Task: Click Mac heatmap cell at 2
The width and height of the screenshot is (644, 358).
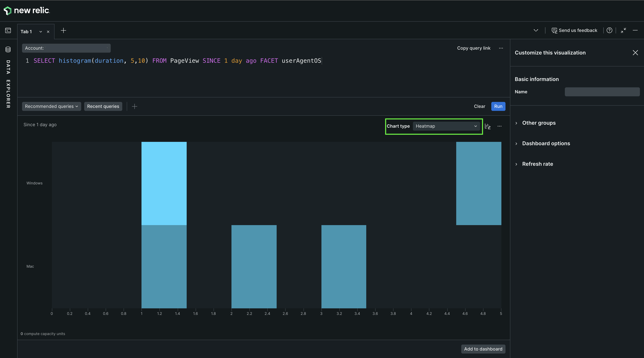Action: [254, 267]
